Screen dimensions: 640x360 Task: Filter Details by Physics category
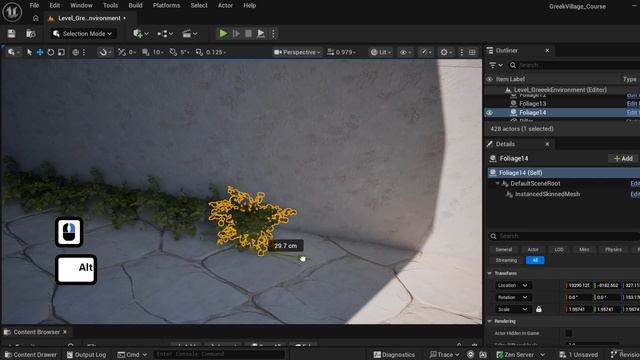(613, 249)
